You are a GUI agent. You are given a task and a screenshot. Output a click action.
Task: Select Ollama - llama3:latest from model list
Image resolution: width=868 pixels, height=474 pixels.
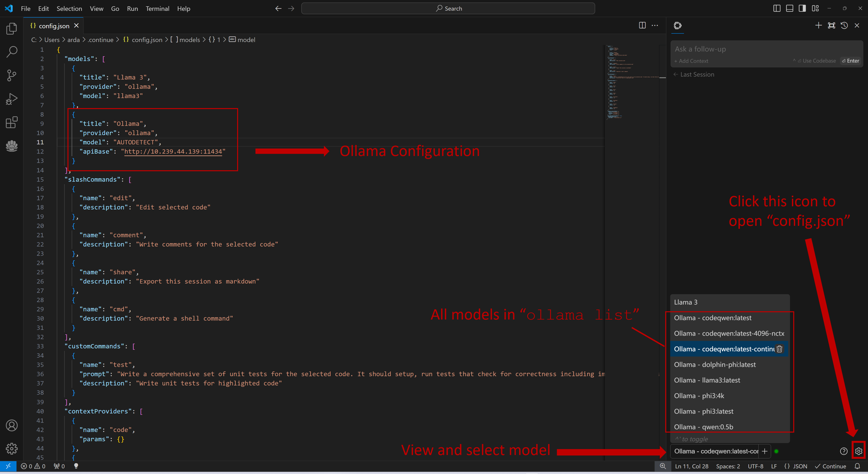707,380
